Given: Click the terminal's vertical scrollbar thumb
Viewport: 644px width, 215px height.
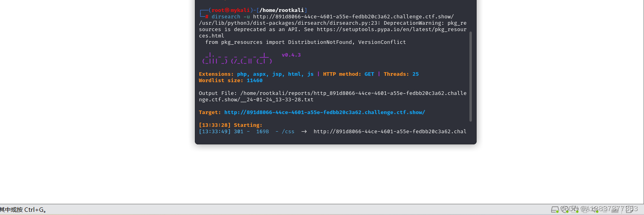Looking at the screenshot, I should pos(471,77).
